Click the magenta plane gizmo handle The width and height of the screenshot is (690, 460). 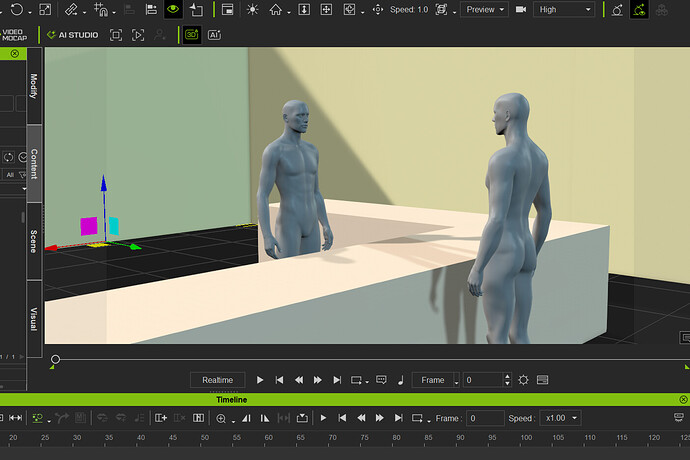pyautogui.click(x=89, y=226)
